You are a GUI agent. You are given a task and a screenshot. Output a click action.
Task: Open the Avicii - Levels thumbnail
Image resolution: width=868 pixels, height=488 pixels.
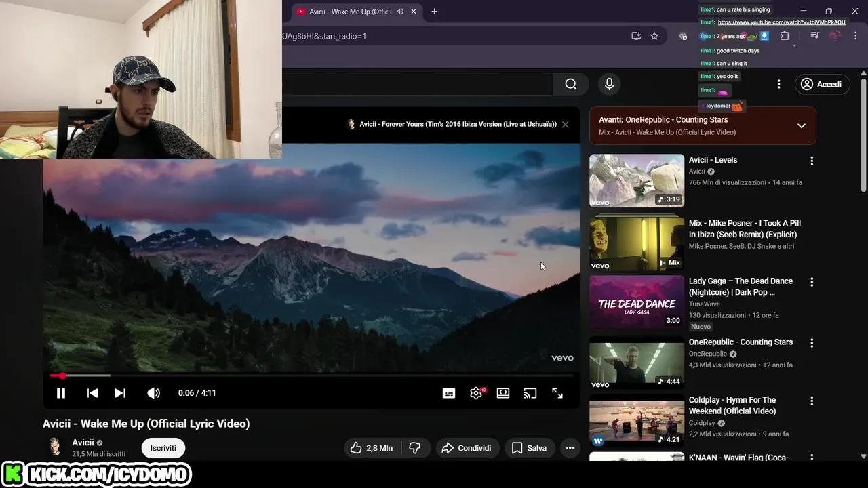[637, 180]
